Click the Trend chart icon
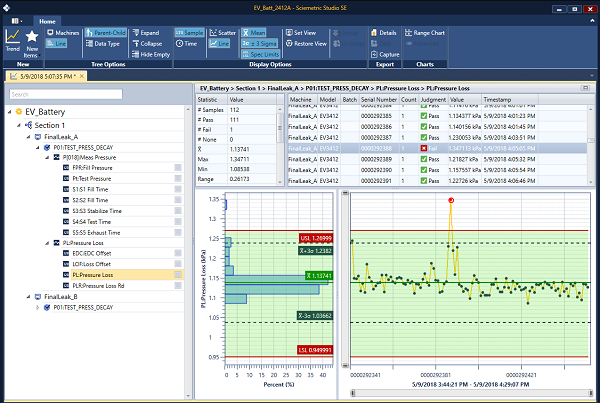Image resolution: width=600 pixels, height=403 pixels. tap(12, 38)
